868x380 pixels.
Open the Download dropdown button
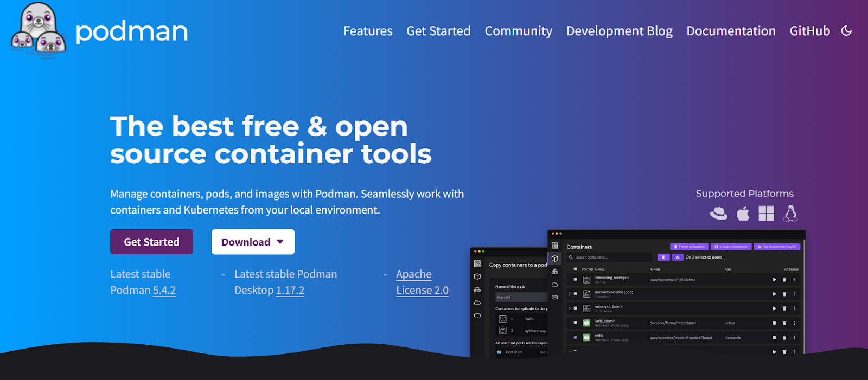tap(253, 242)
